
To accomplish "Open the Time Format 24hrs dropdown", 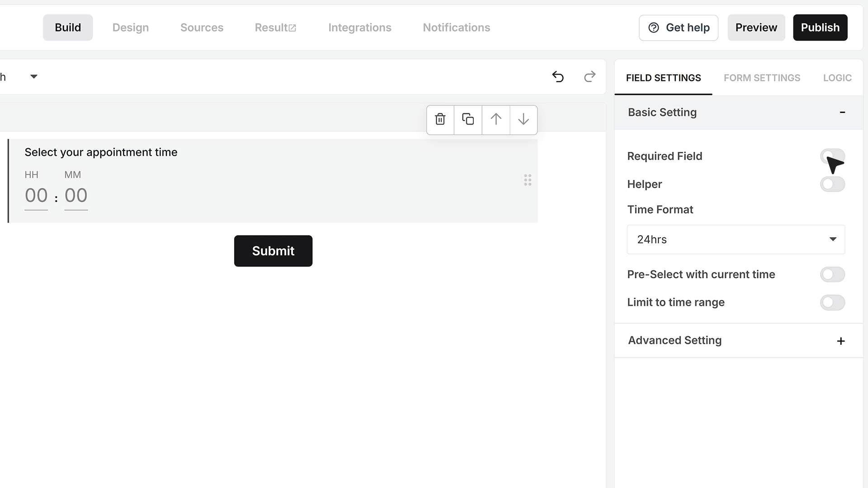I will pos(736,239).
